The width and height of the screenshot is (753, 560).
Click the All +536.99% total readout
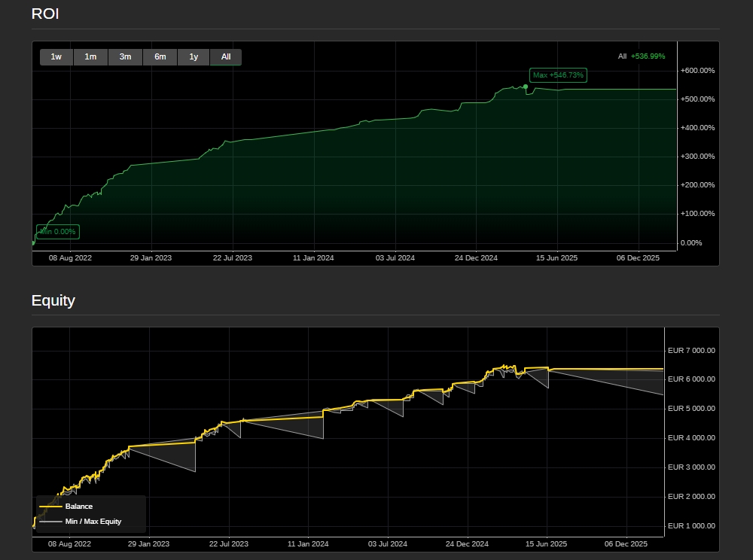(x=642, y=56)
